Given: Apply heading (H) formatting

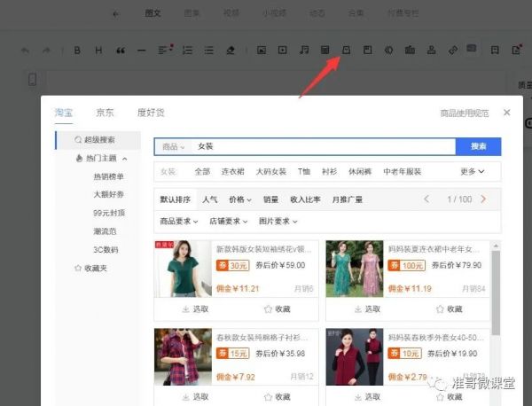Looking at the screenshot, I should 98,51.
